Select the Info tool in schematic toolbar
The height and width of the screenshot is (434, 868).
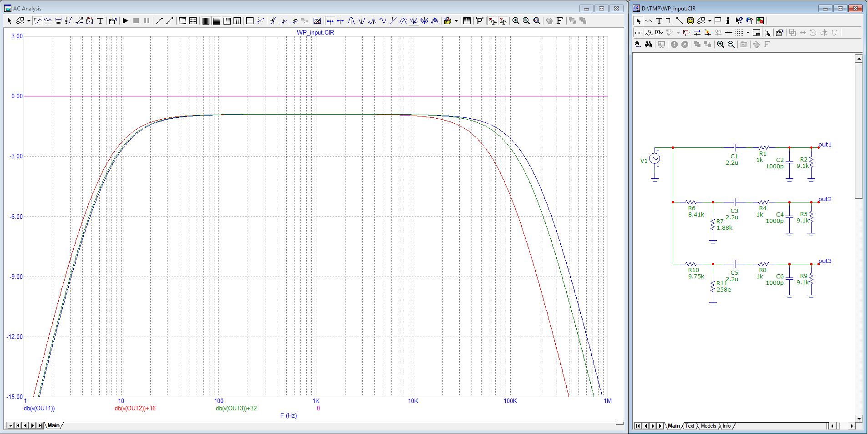coord(728,20)
